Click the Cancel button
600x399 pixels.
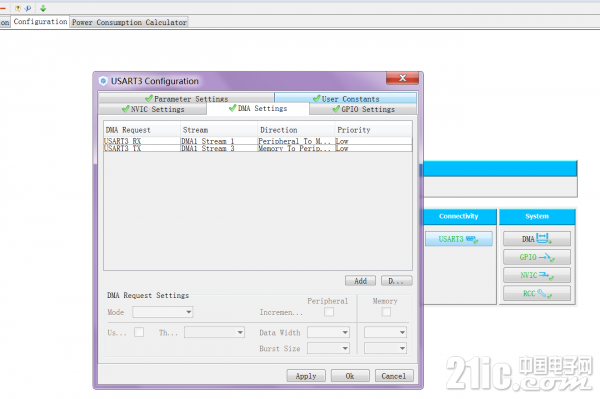coord(394,376)
